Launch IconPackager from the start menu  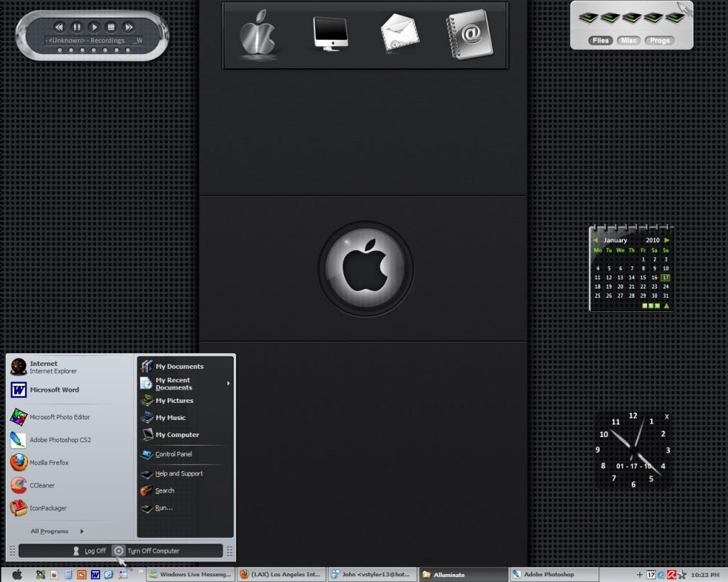(x=70, y=508)
